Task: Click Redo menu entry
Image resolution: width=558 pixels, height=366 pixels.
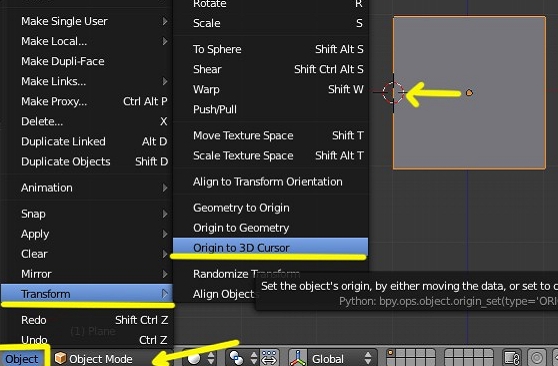Action: [87, 320]
